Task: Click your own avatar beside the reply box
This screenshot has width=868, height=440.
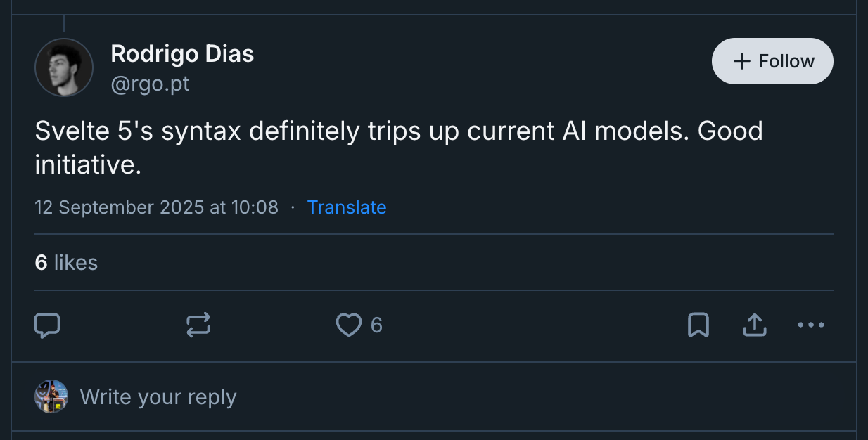Action: click(x=51, y=396)
